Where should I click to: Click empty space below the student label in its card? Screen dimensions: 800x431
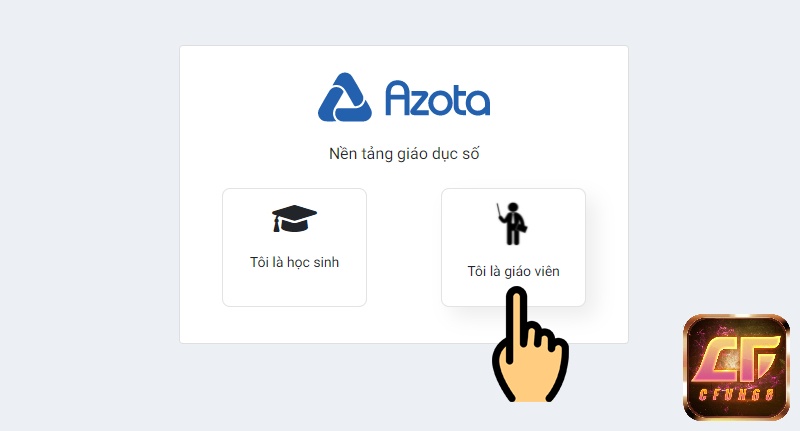pyautogui.click(x=294, y=288)
